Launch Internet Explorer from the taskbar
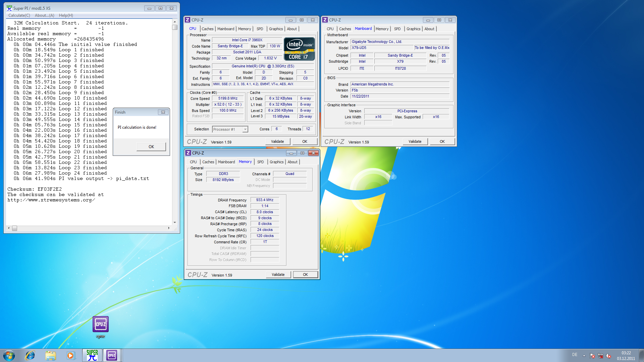 click(x=30, y=355)
